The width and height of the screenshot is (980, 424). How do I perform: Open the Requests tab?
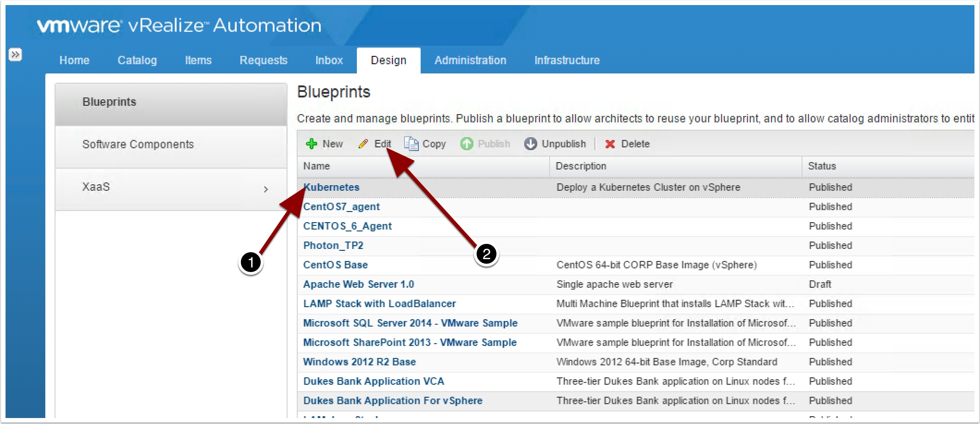point(263,61)
